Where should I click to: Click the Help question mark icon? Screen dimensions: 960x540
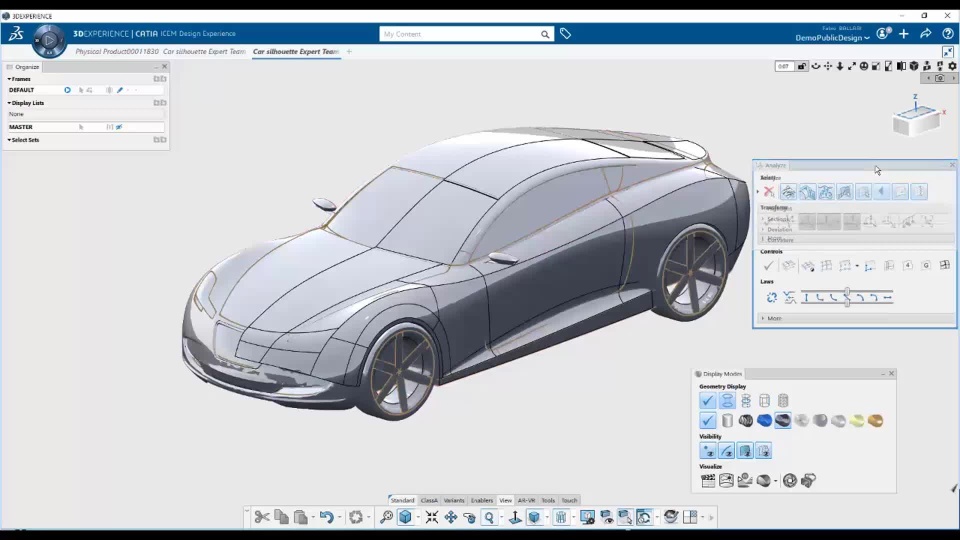pyautogui.click(x=948, y=34)
